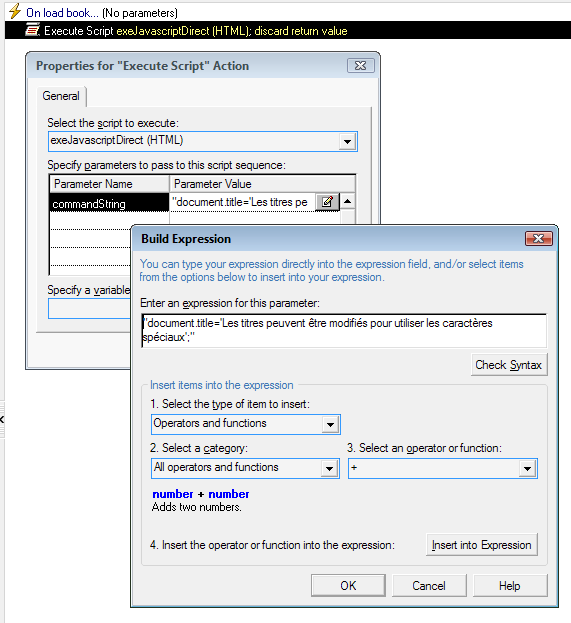
Task: Open expression editor pencil icon for commandString
Action: pos(327,202)
